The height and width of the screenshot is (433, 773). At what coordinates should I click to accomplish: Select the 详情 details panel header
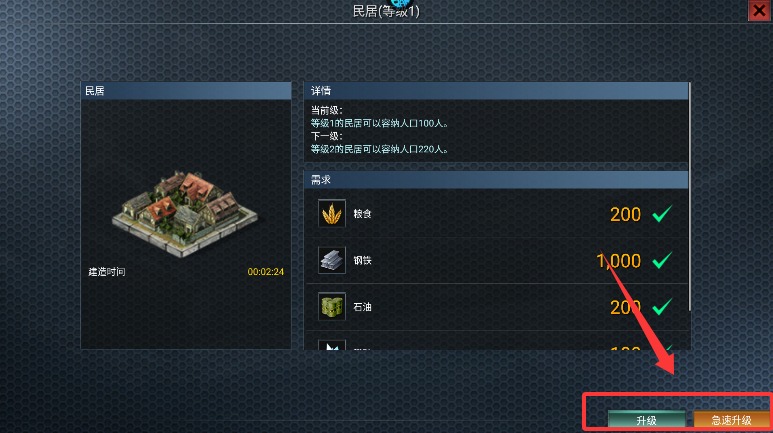pyautogui.click(x=496, y=91)
